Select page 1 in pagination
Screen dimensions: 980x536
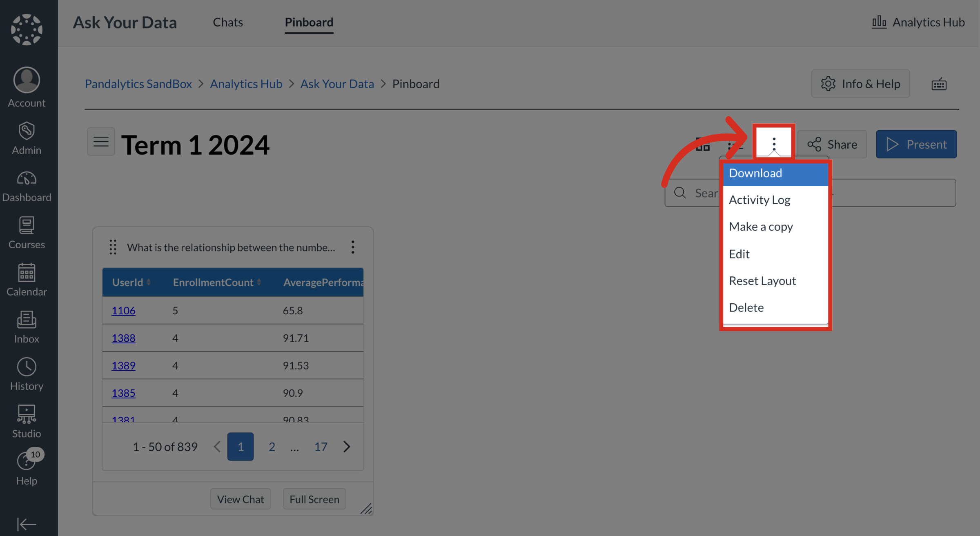[x=241, y=447]
